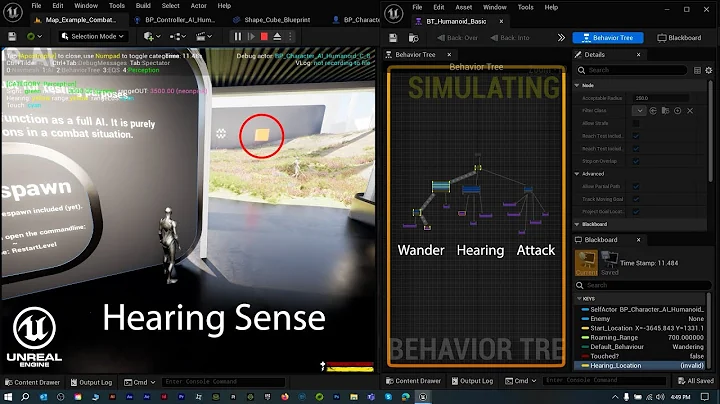Open Details panel settings gear
This screenshot has height=404, width=720.
[x=709, y=70]
